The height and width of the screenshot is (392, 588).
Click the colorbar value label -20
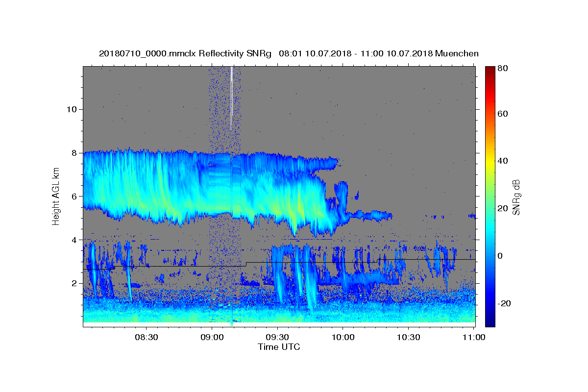click(504, 303)
